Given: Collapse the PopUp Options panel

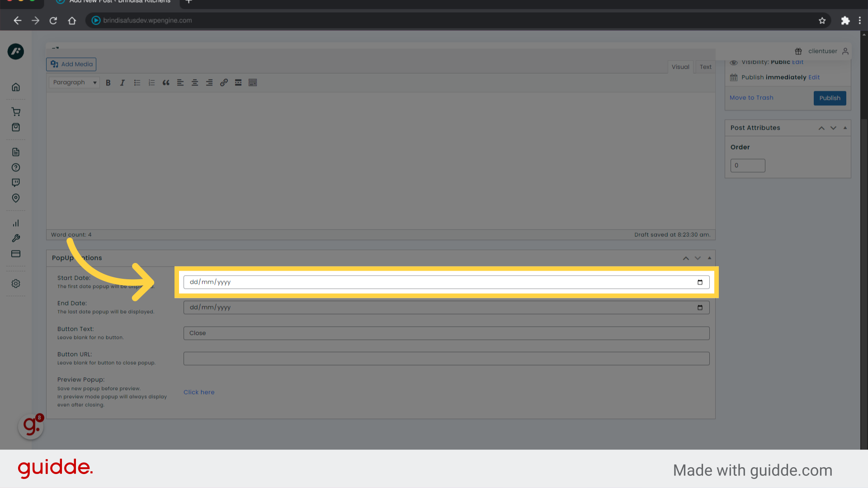Looking at the screenshot, I should (709, 258).
